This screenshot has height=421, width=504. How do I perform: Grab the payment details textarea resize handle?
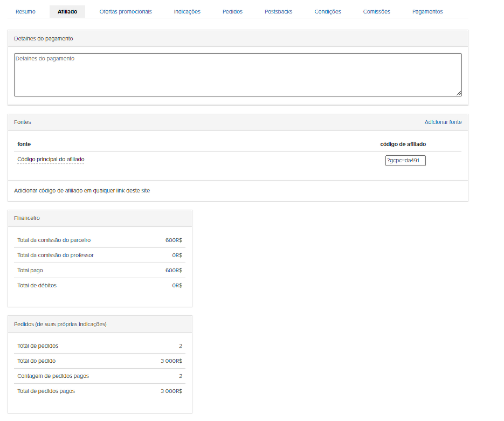point(459,93)
